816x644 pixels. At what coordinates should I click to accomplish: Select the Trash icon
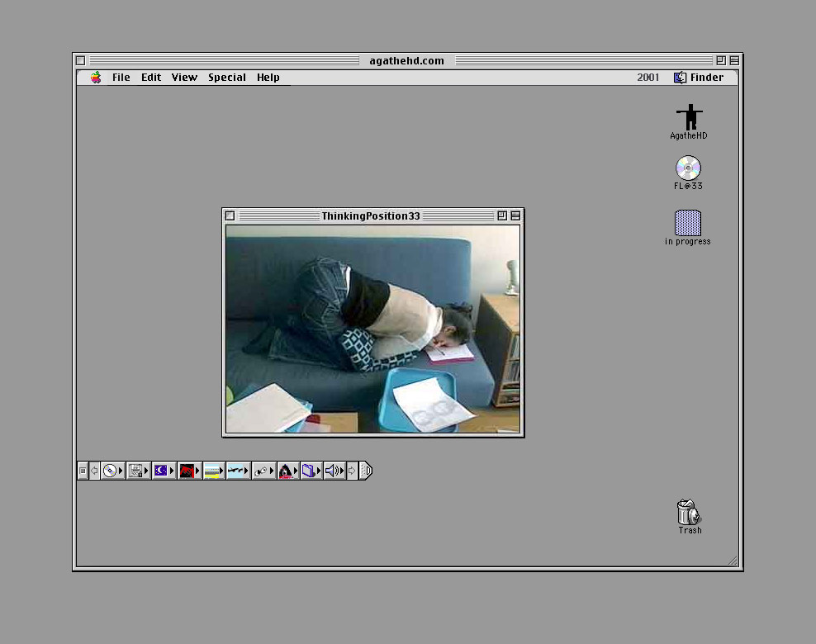(x=690, y=517)
